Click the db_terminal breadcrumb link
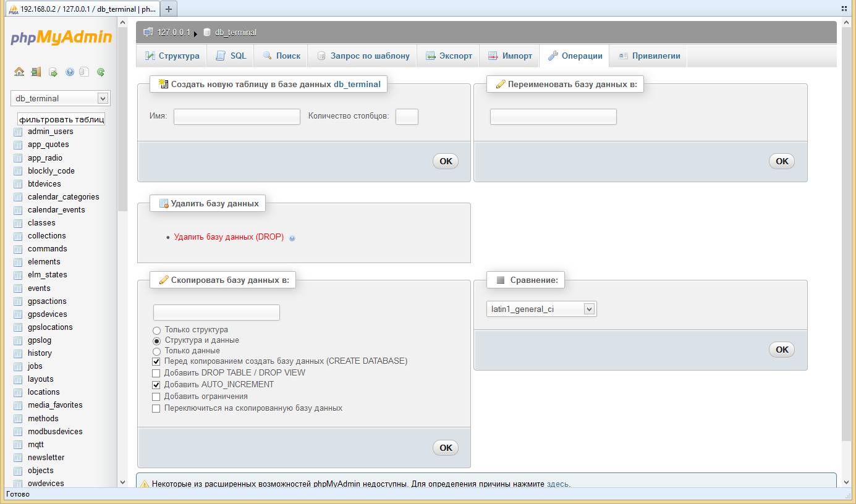The image size is (856, 504). tap(235, 32)
